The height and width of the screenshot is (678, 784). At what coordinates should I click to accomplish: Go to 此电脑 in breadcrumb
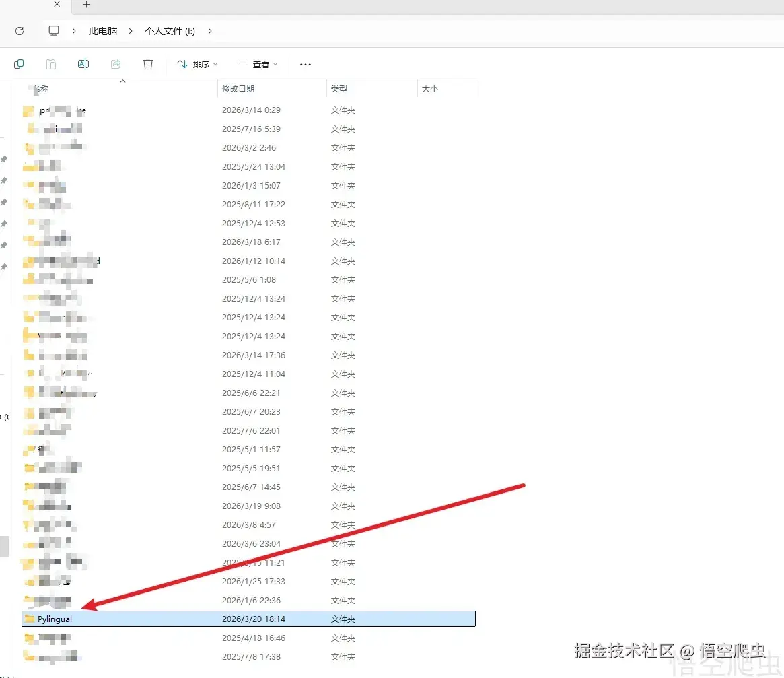pos(103,31)
